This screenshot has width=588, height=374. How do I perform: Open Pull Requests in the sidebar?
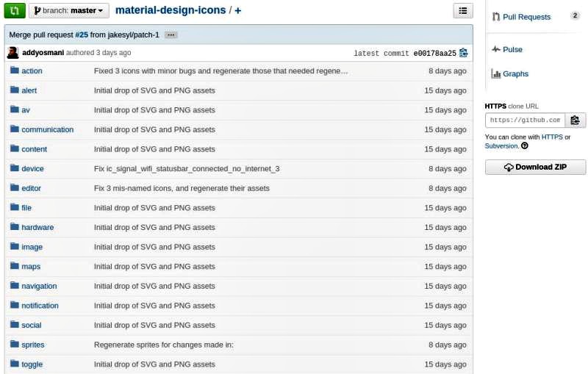[x=526, y=17]
